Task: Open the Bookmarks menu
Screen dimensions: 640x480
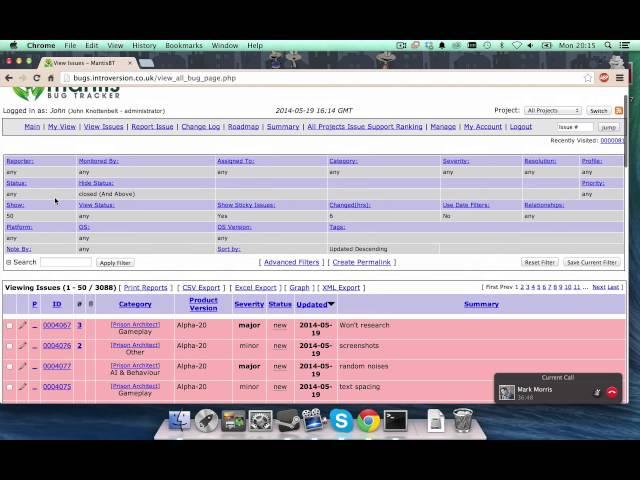Action: coord(184,45)
